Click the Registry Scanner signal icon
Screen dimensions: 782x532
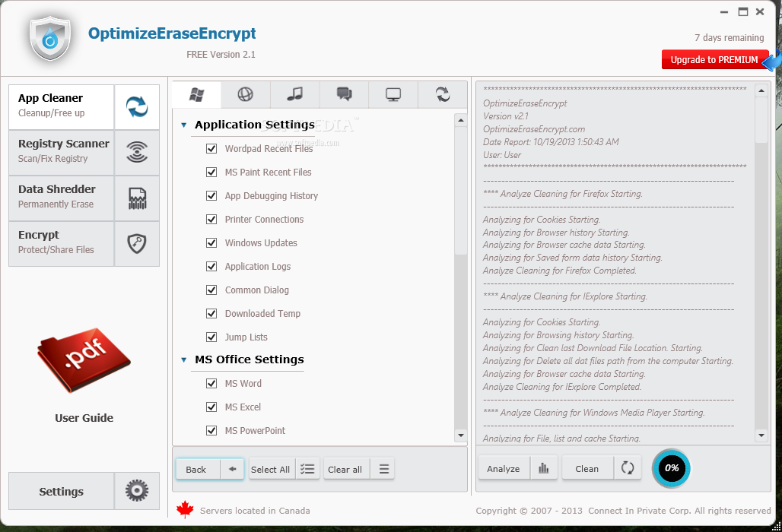137,152
